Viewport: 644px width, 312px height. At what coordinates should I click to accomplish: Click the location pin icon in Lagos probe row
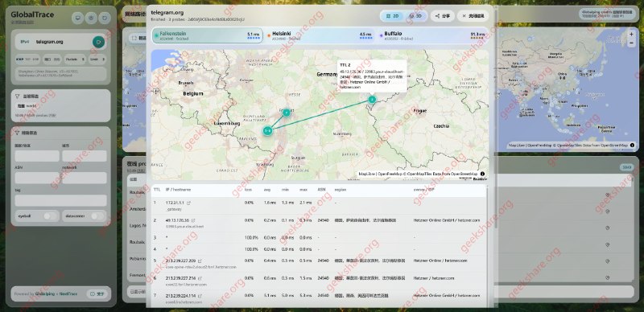[608, 228]
